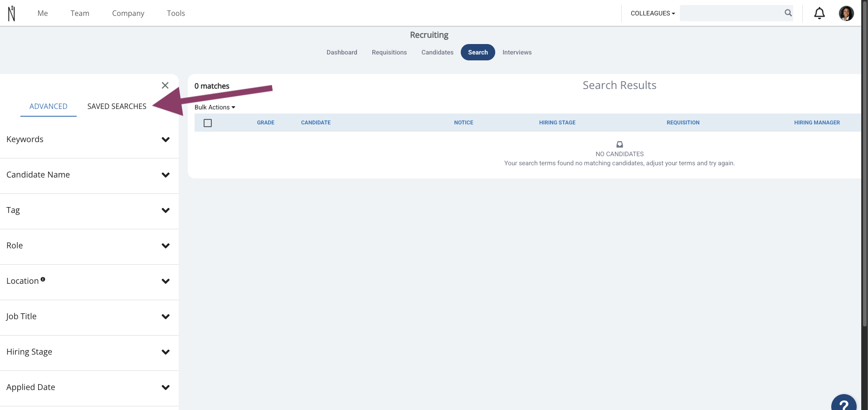Close the advanced search panel
Image resolution: width=868 pixels, height=410 pixels.
pos(165,85)
